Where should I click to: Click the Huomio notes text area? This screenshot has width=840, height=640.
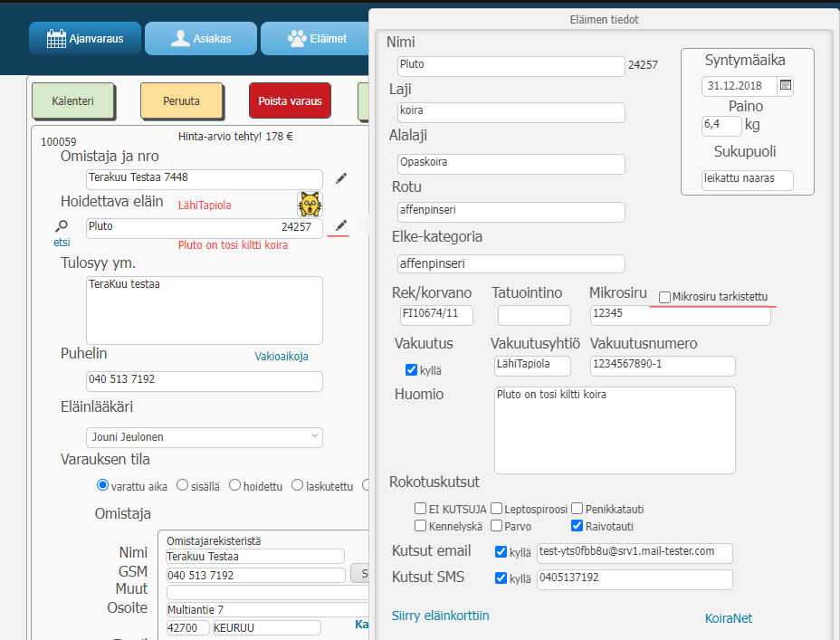615,430
